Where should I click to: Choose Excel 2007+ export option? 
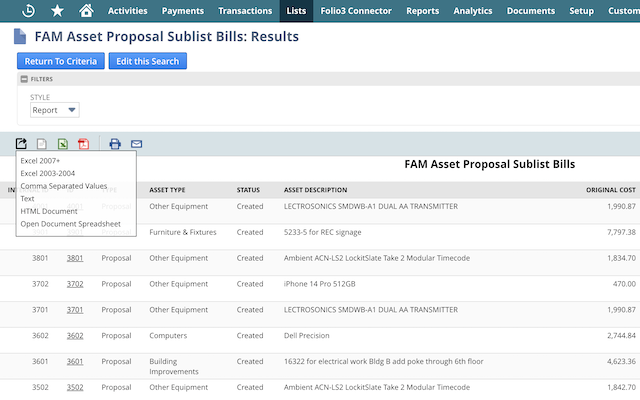point(40,161)
